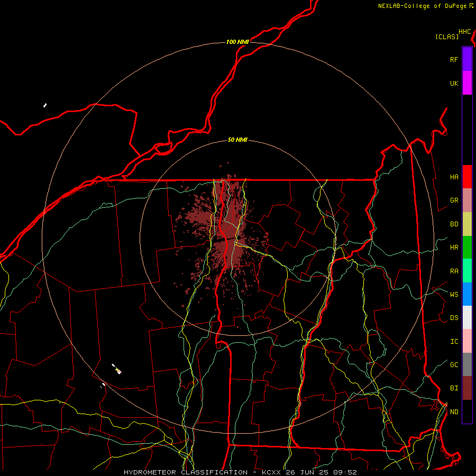Click the BI legend label

coord(454,388)
